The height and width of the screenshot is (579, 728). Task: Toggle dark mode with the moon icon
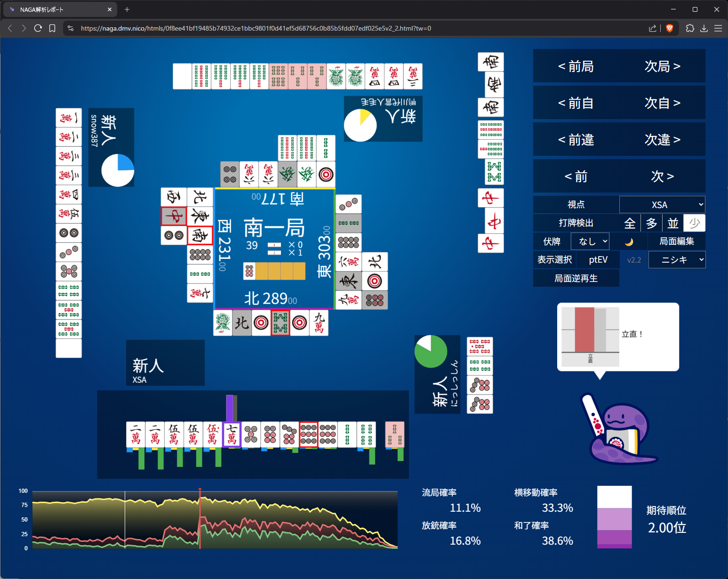click(629, 242)
